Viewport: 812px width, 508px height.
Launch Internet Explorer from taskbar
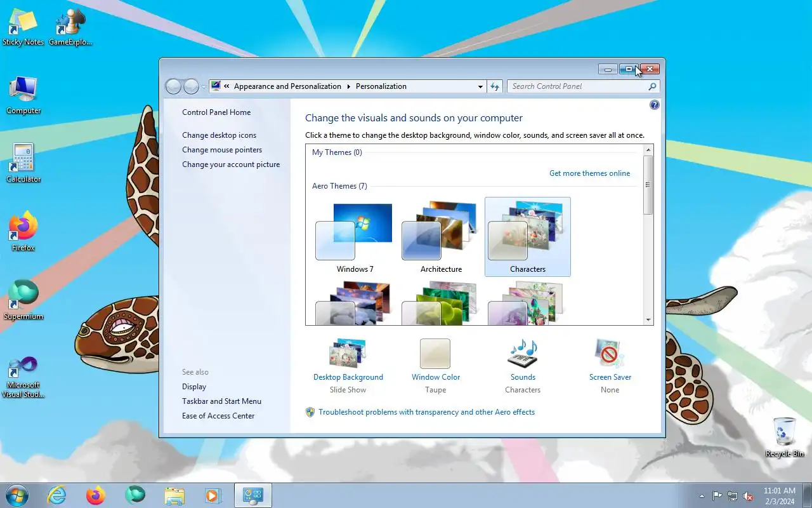pyautogui.click(x=57, y=495)
